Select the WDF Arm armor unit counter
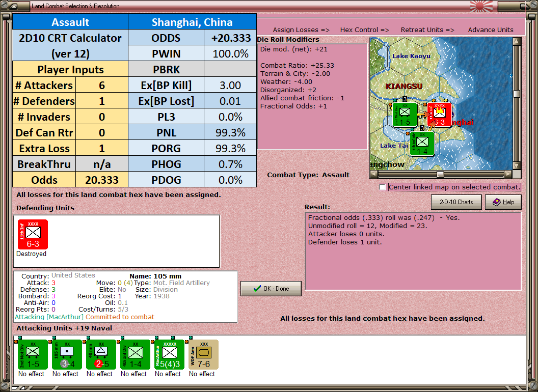Image resolution: width=538 pixels, height=392 pixels. pos(203,355)
